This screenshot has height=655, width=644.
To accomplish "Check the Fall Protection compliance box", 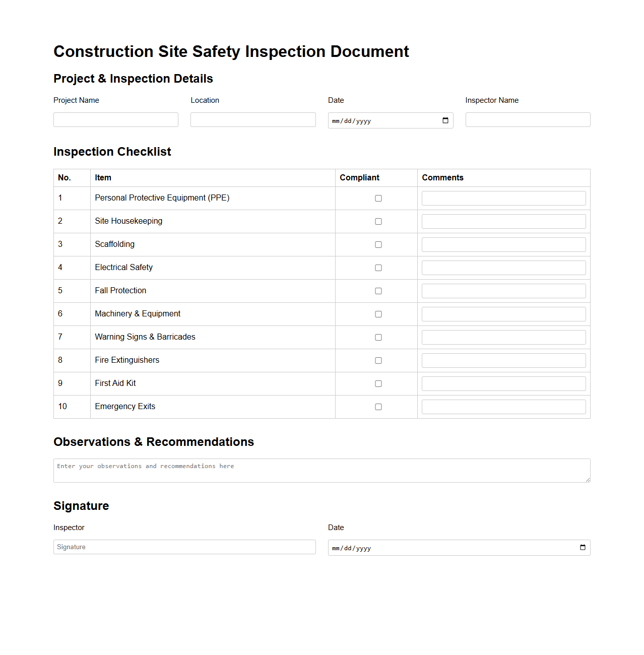I will coord(378,291).
